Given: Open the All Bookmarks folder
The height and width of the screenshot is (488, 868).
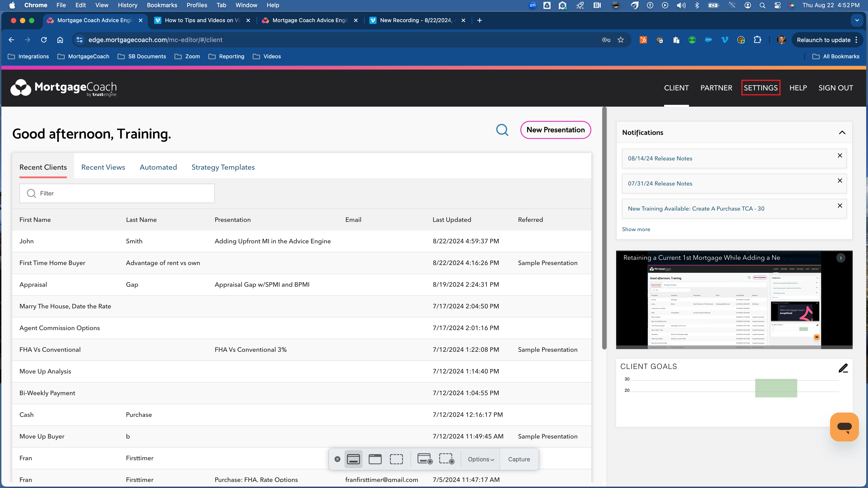Looking at the screenshot, I should [x=835, y=56].
